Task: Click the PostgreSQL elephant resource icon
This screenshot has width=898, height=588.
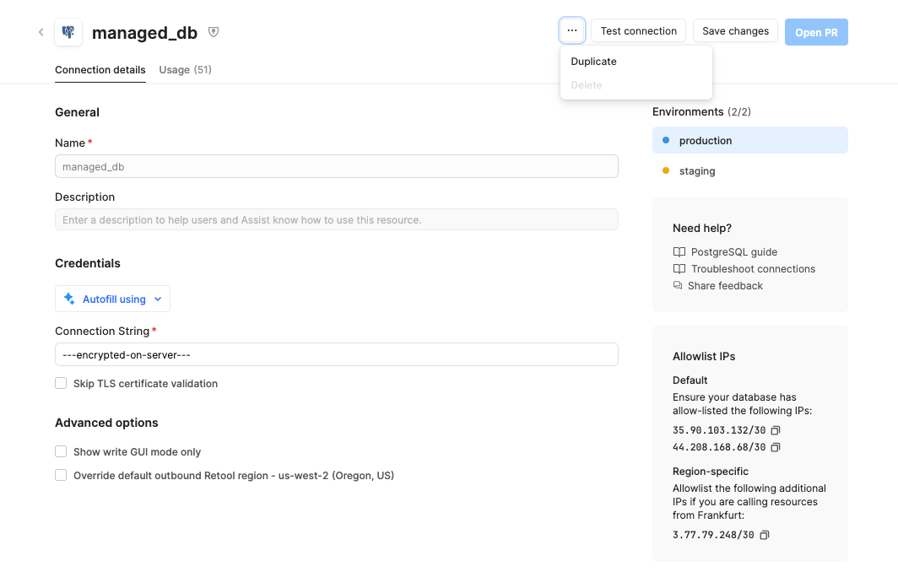Action: point(68,32)
